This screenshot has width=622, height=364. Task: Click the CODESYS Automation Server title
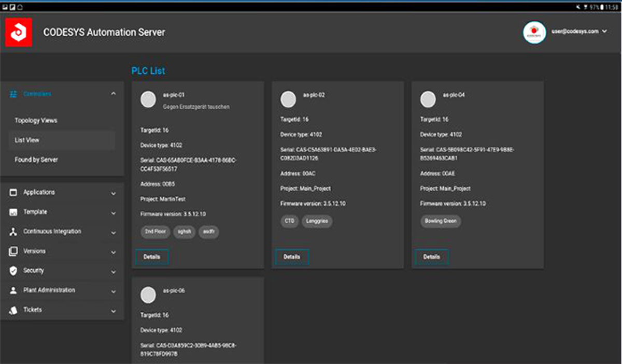pyautogui.click(x=104, y=32)
